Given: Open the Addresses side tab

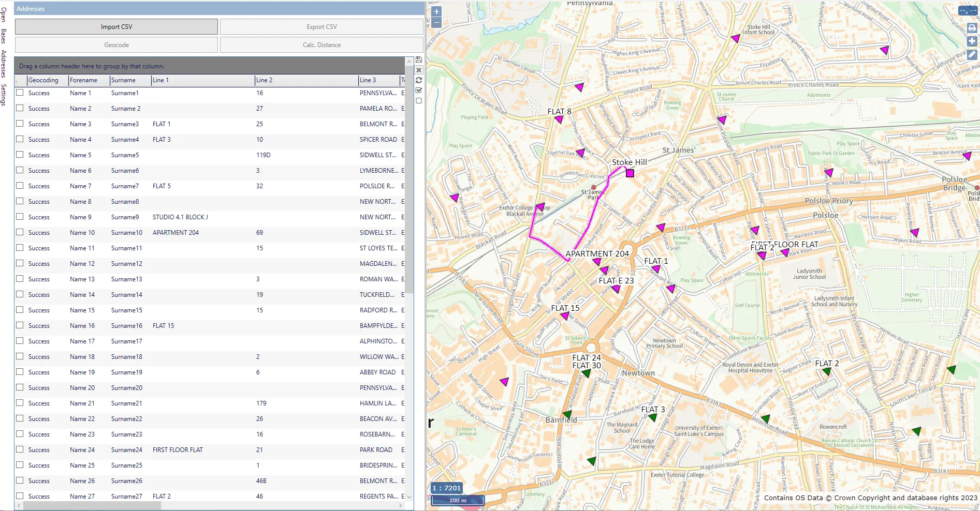Looking at the screenshot, I should [x=4, y=64].
